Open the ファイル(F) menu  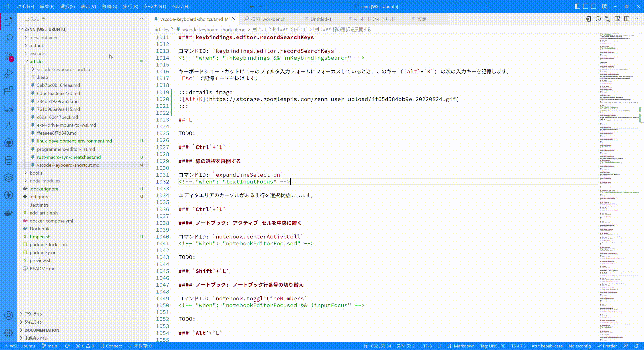pyautogui.click(x=24, y=6)
